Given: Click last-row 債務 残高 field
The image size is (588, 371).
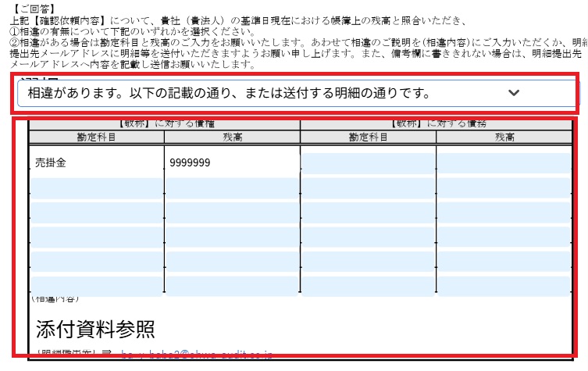Looking at the screenshot, I should [504, 286].
